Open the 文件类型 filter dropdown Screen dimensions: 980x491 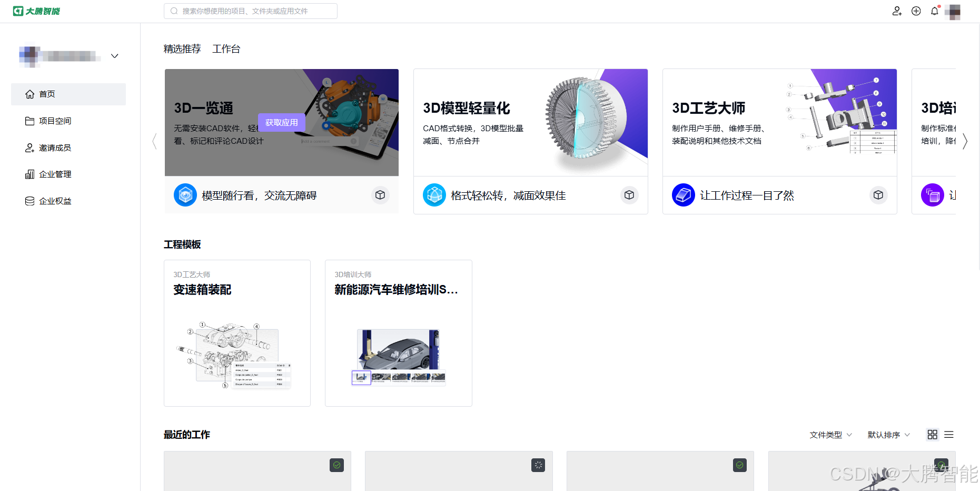(x=830, y=435)
